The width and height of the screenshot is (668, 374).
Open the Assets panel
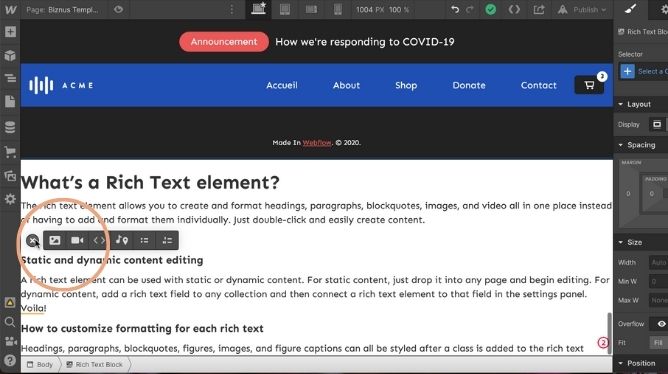10,176
